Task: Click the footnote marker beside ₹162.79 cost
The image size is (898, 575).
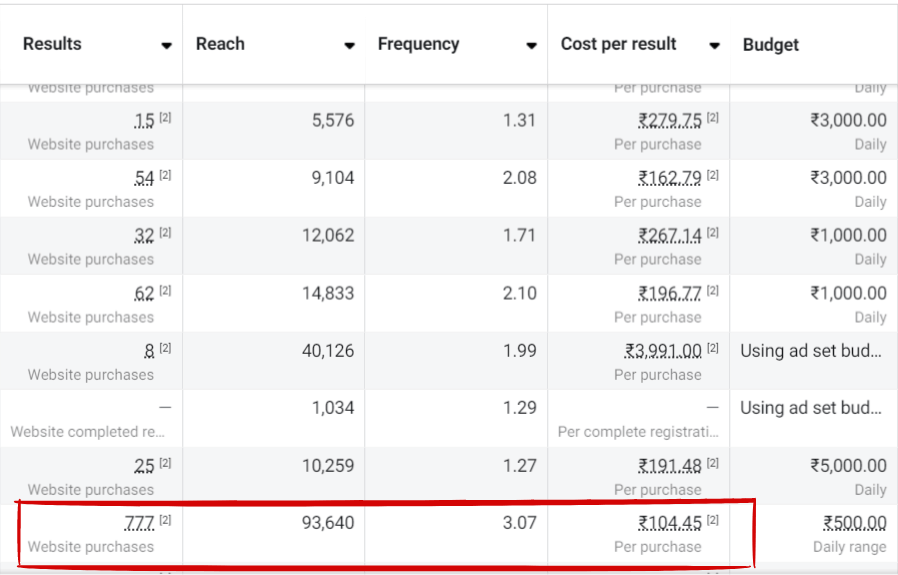Action: click(713, 176)
